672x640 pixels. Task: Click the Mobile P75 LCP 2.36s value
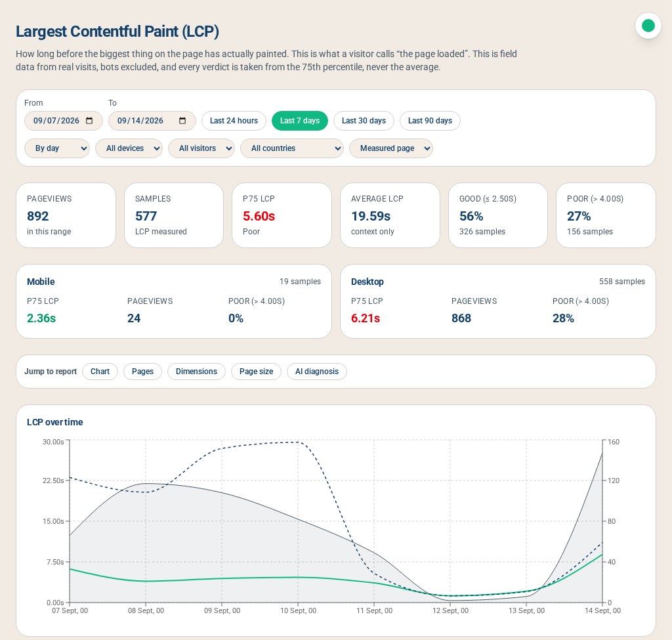(x=41, y=318)
